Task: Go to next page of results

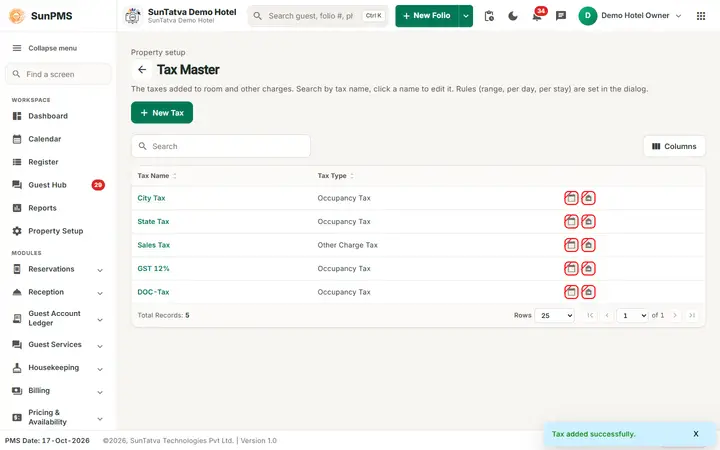Action: point(675,315)
